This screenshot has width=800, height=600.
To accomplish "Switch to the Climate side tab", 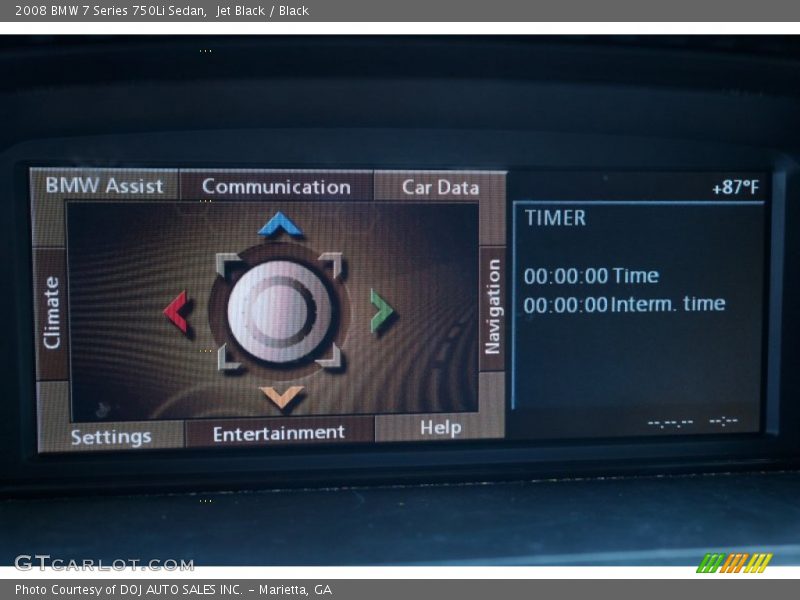I will click(x=51, y=313).
